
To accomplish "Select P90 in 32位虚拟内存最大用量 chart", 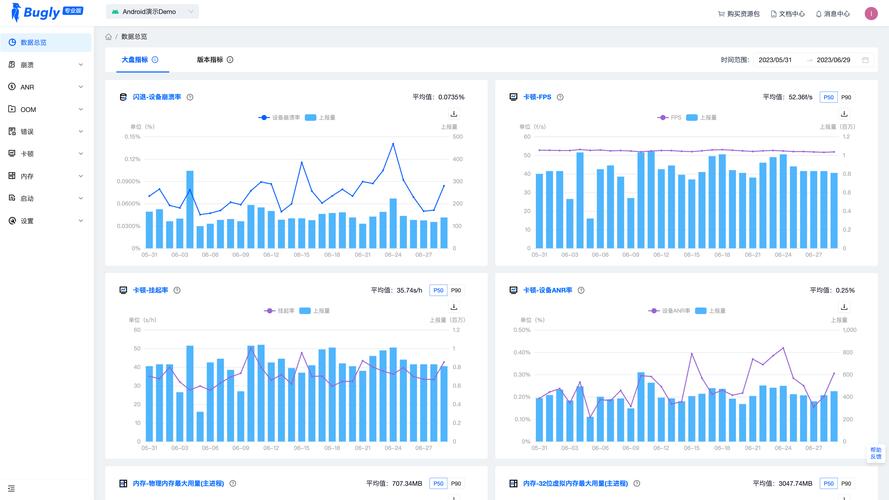I will (x=846, y=484).
